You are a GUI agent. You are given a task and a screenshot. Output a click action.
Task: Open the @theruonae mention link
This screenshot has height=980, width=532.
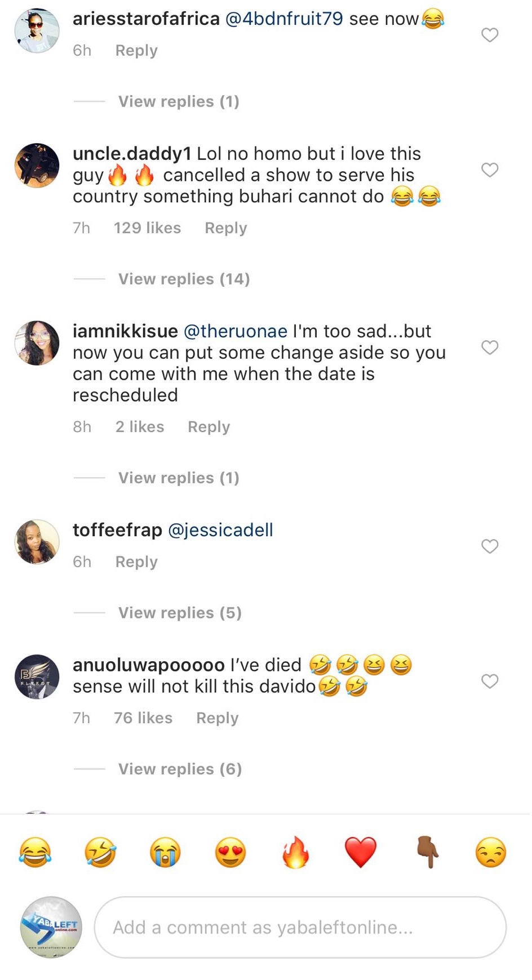pos(236,331)
